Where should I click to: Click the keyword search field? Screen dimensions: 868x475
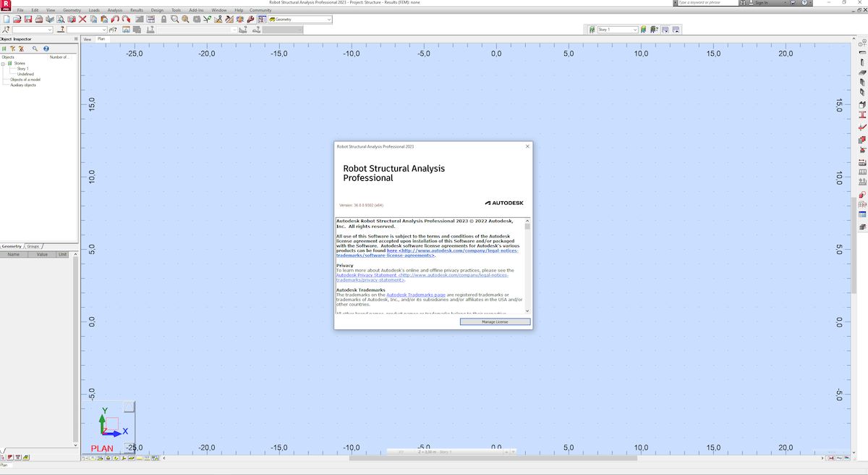pos(709,3)
